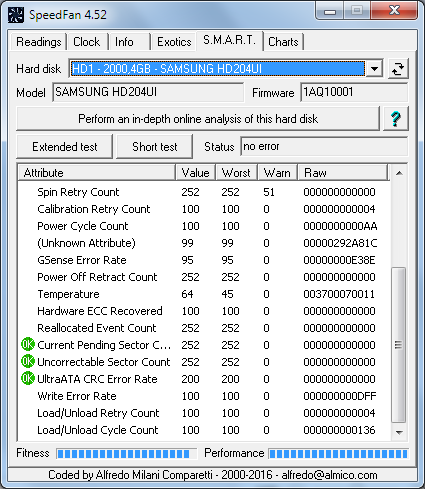Click the attribute list scrollbar thumb
The height and width of the screenshot is (489, 425).
coord(398,345)
